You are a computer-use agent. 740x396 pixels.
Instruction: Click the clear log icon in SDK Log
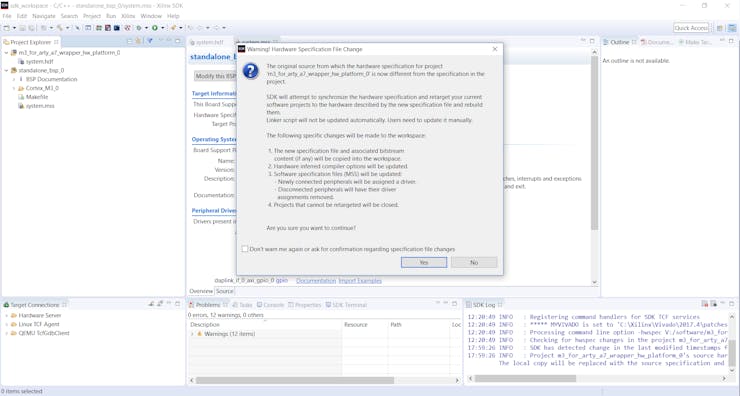(705, 304)
